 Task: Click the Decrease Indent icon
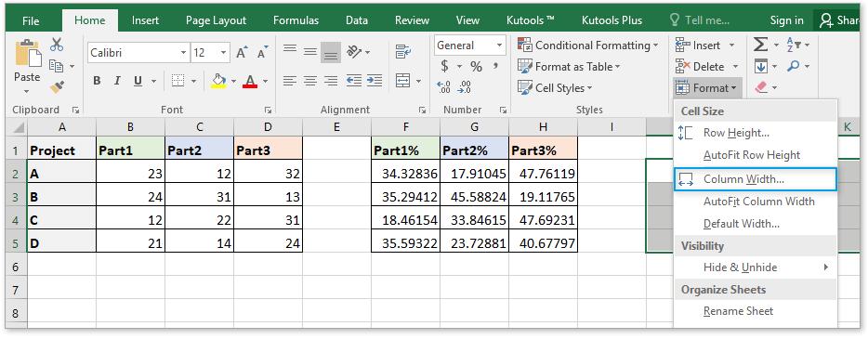pos(354,82)
